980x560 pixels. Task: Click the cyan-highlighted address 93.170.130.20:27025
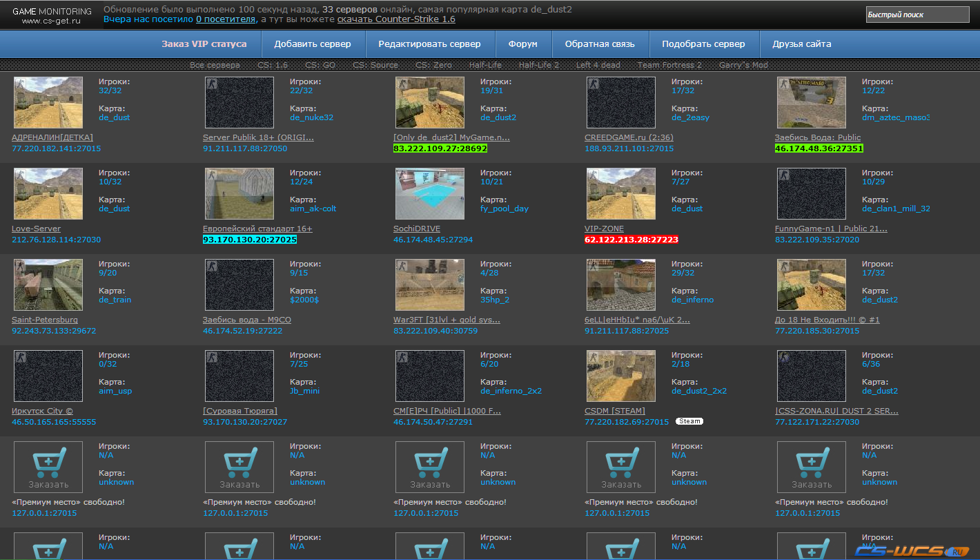(250, 240)
